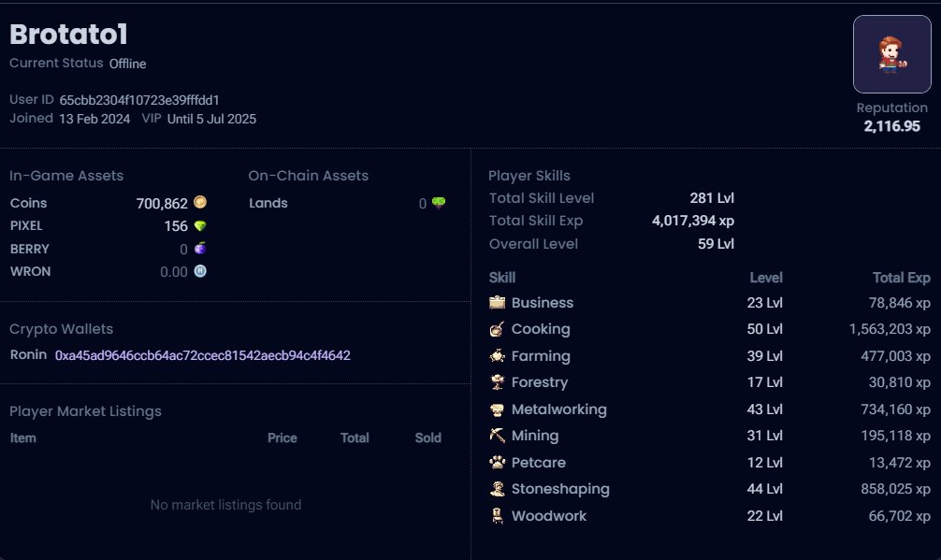The width and height of the screenshot is (941, 560).
Task: Open the Ronin wallet address link
Action: (203, 355)
